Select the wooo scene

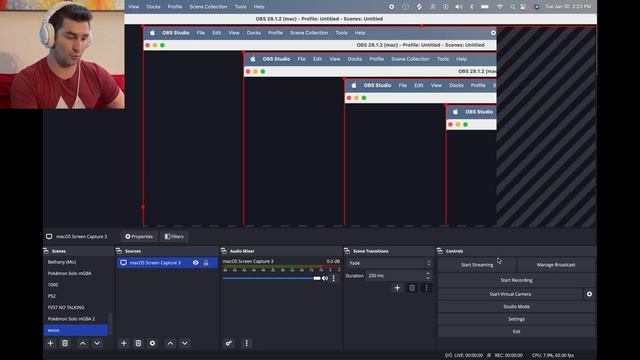(76, 330)
